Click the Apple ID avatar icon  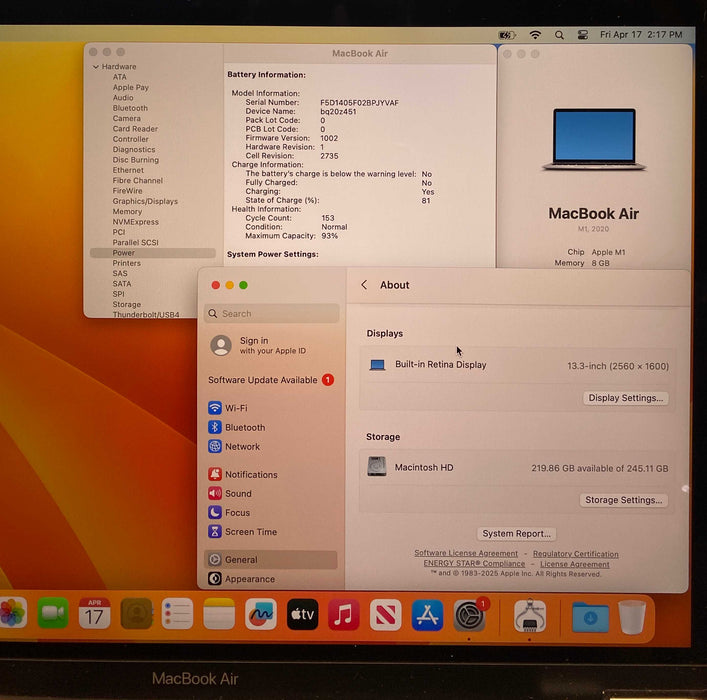click(221, 345)
